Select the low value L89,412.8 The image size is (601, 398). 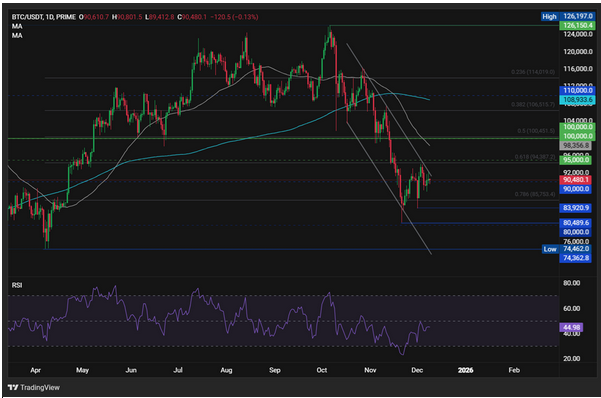point(159,17)
